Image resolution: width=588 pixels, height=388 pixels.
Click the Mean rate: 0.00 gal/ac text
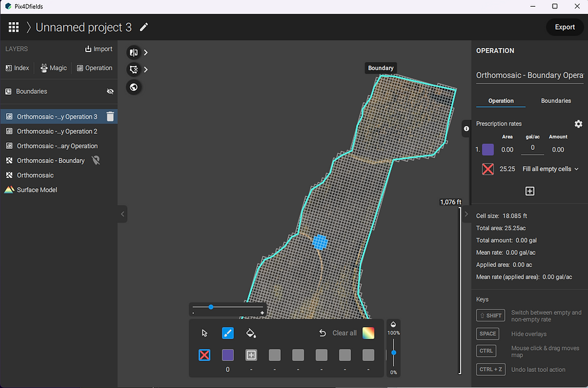tap(505, 252)
